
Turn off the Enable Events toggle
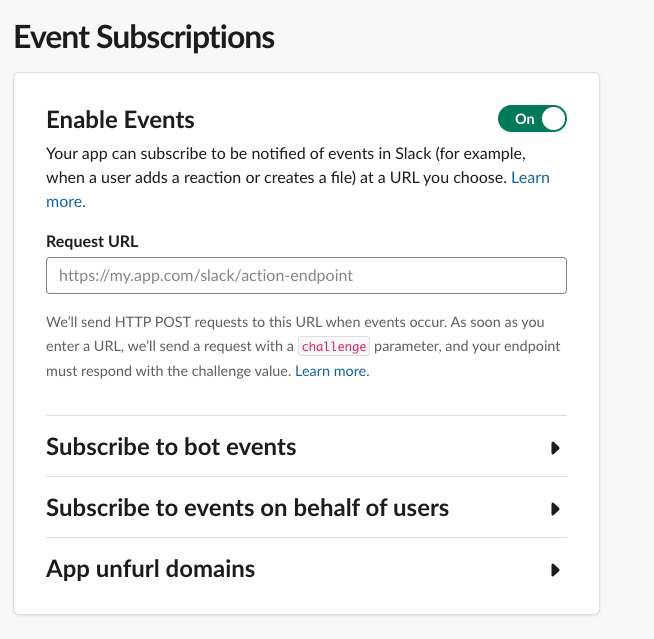click(x=532, y=119)
